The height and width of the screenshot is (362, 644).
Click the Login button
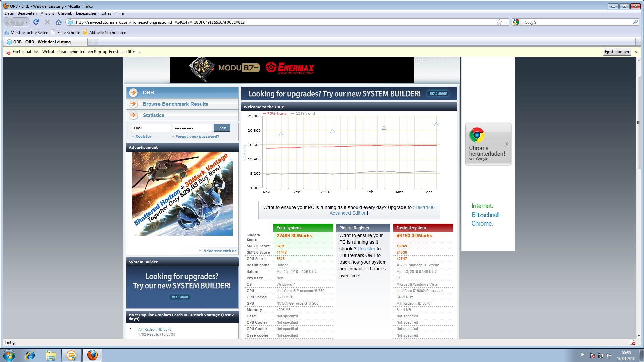(x=222, y=128)
